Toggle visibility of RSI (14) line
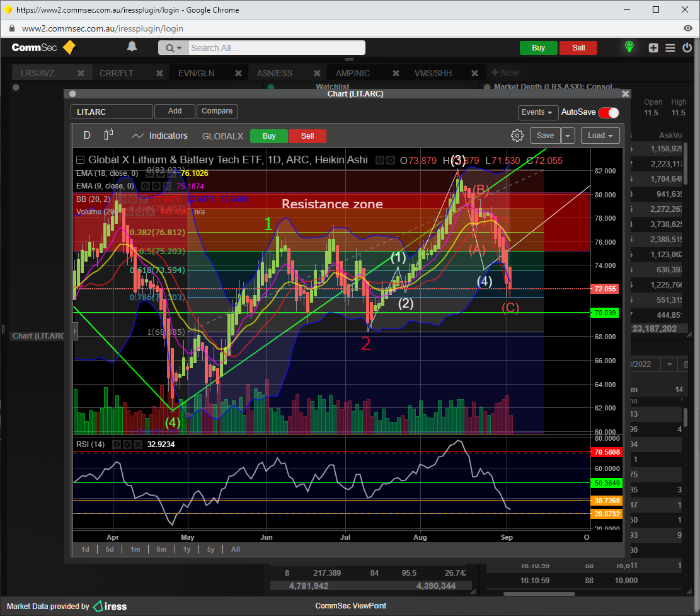The height and width of the screenshot is (616, 700). 117,445
